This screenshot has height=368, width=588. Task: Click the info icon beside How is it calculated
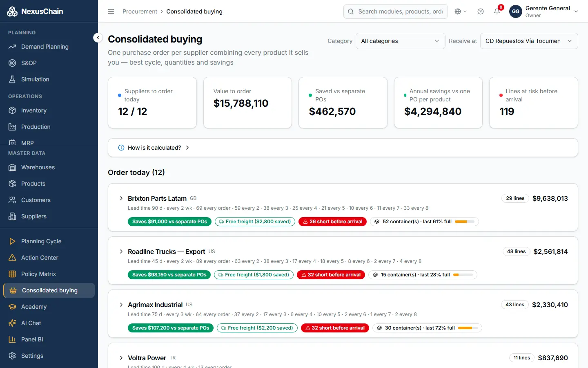(121, 148)
